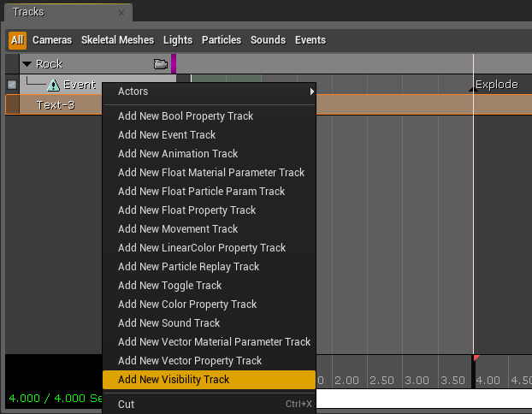Choose Add New Float Particle Param Track
532x414 pixels.
point(210,192)
